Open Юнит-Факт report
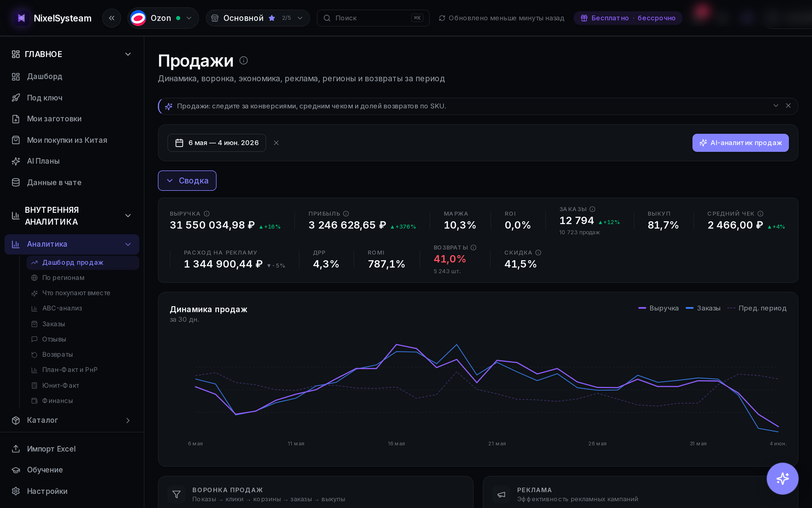Screen dimensions: 812x508 tap(83, 385)
